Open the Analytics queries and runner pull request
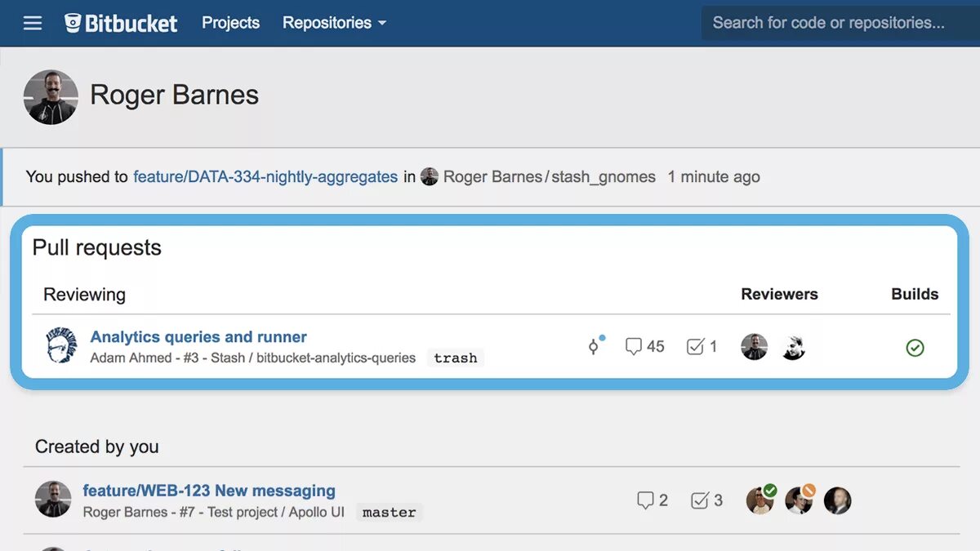The image size is (980, 551). (x=198, y=336)
